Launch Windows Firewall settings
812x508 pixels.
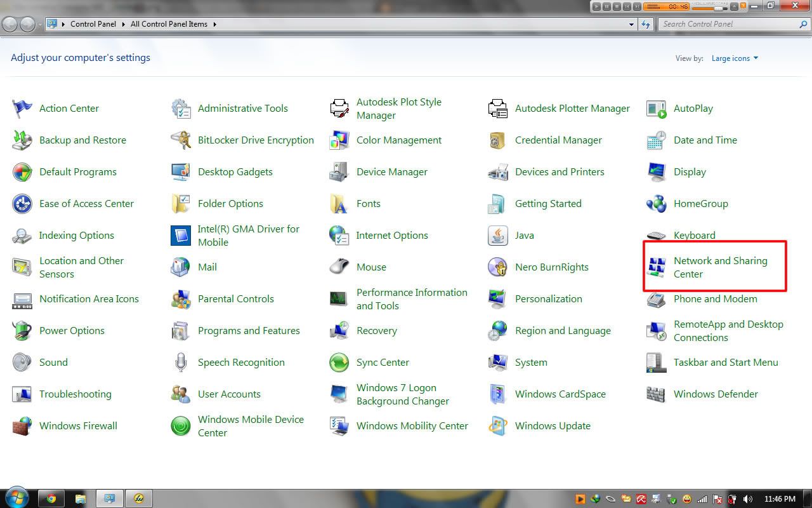(x=78, y=426)
